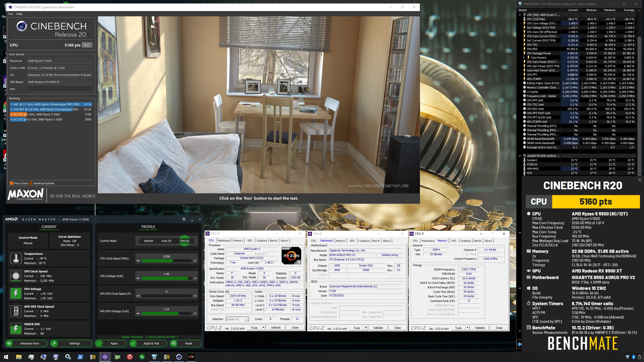Screen dimensions: 644x362
Task: Select ranking row 6C/12T @ 4.5 GHz Ryzen 5 5500
Action: [x=51, y=119]
